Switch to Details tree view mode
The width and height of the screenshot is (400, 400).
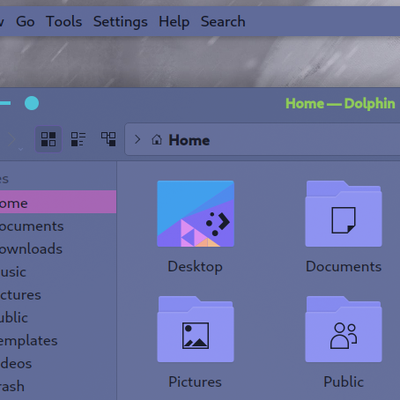108,139
